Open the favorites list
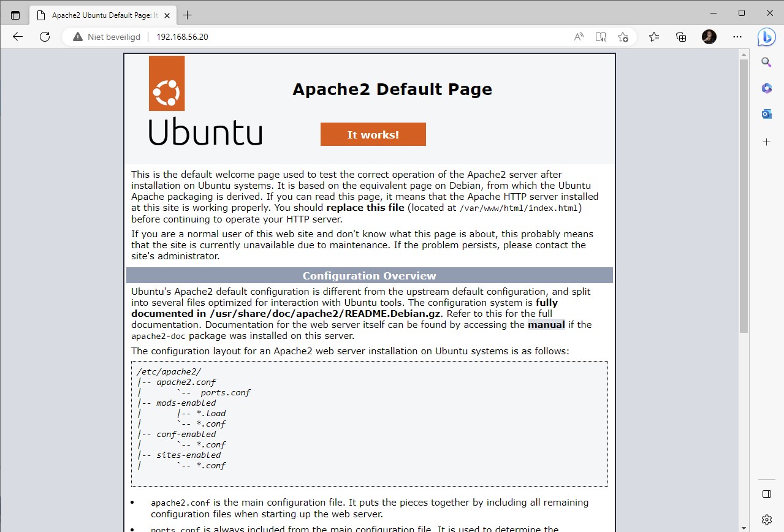 (x=654, y=37)
